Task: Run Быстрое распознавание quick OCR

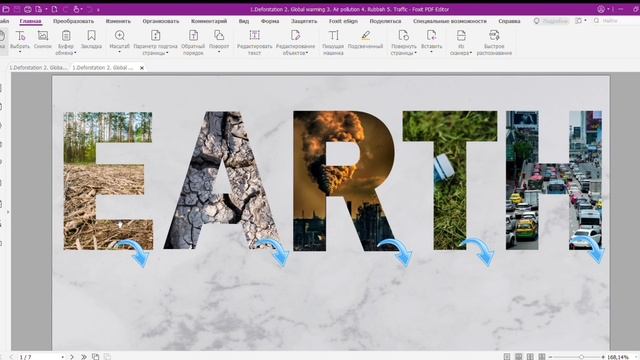Action: (494, 36)
